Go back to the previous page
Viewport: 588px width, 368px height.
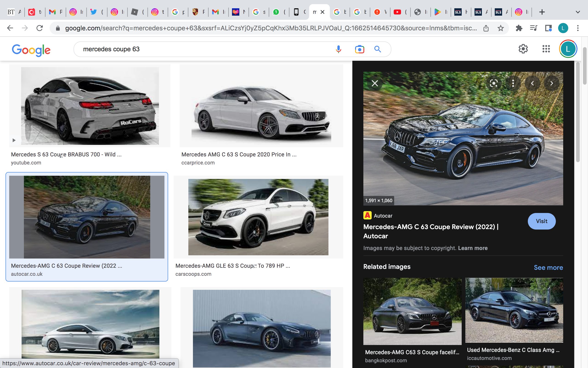[x=10, y=28]
